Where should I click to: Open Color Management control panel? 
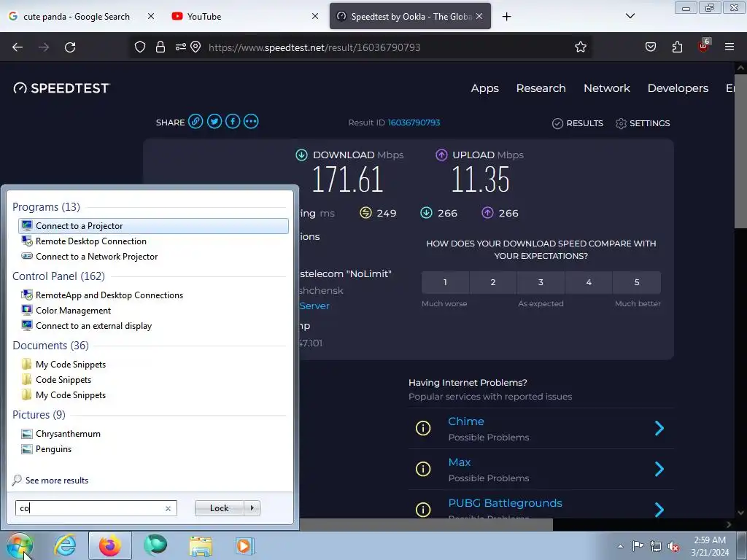coord(153,311)
